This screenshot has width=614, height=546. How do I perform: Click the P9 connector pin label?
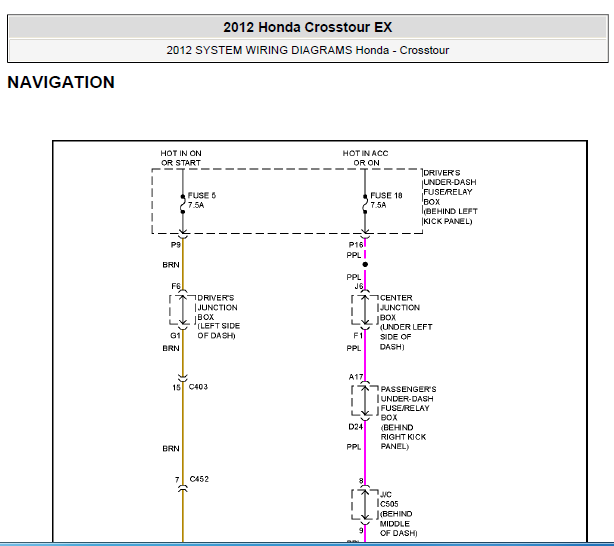pyautogui.click(x=175, y=245)
